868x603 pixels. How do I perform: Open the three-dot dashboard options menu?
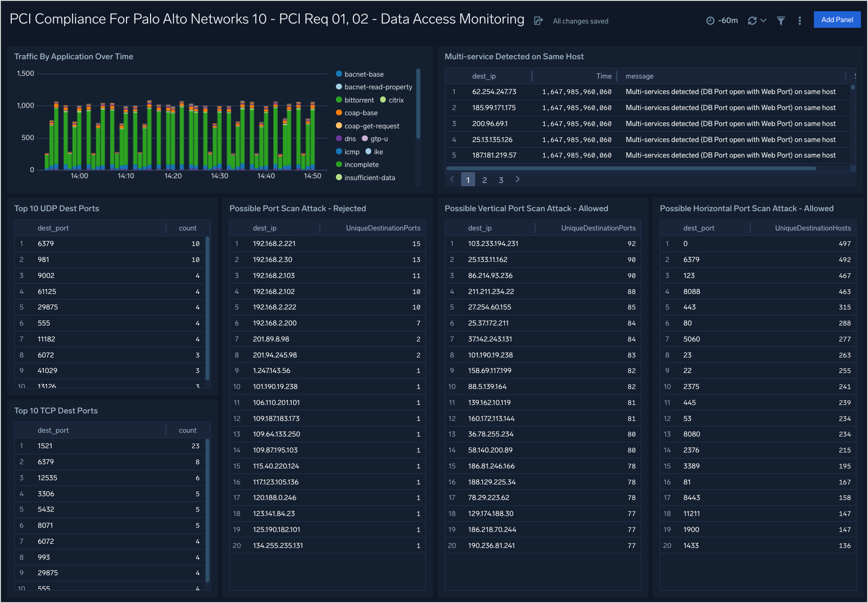coord(799,21)
